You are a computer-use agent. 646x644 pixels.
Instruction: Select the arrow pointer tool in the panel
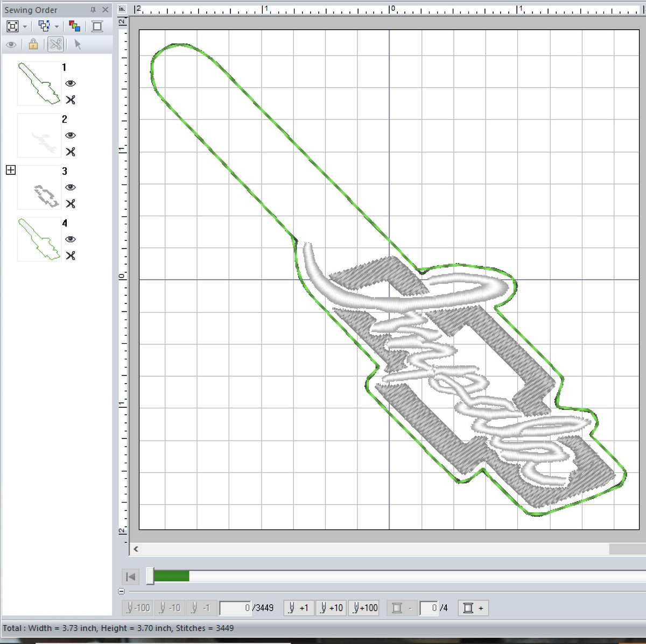77,45
